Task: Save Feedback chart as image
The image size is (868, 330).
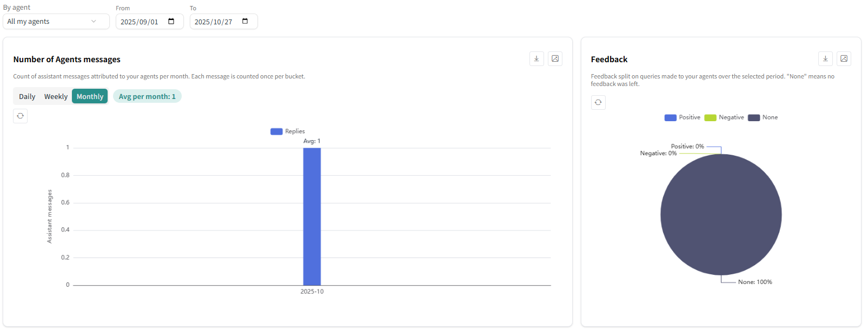Action: click(844, 59)
